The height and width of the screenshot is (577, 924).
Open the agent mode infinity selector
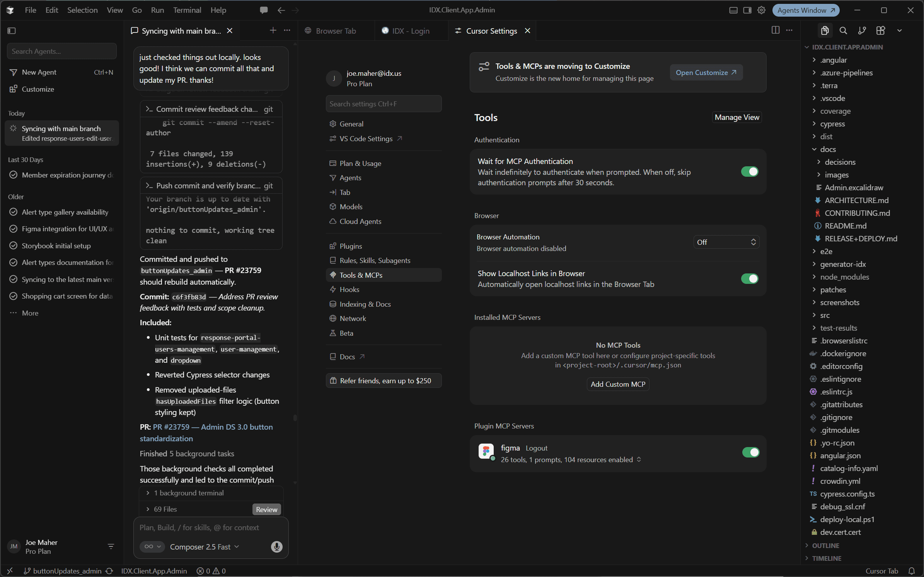152,546
